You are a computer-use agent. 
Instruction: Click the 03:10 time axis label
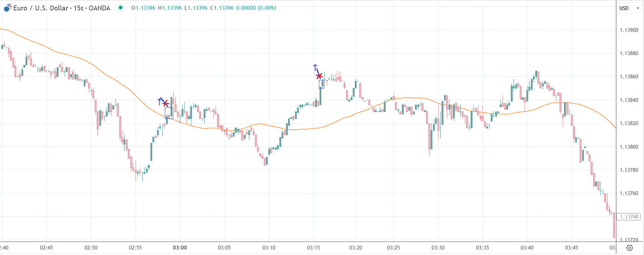pos(269,248)
